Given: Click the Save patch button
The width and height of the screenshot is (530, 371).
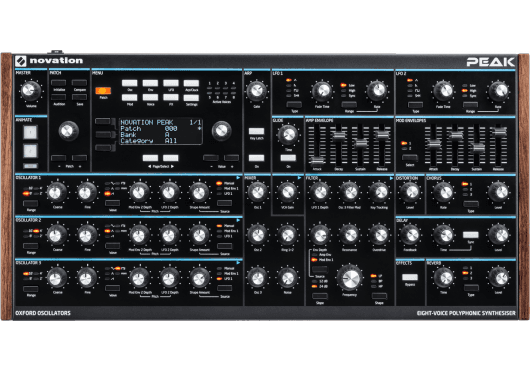Looking at the screenshot, I should pyautogui.click(x=79, y=97).
